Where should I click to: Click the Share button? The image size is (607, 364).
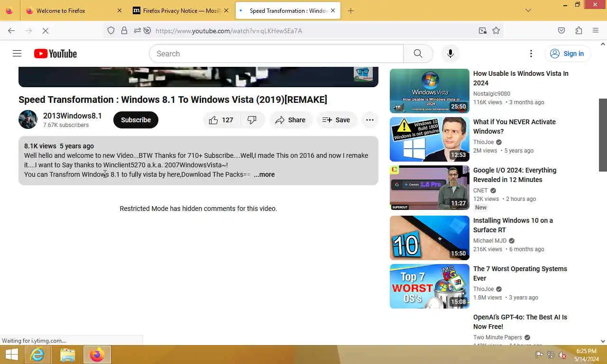(x=291, y=120)
